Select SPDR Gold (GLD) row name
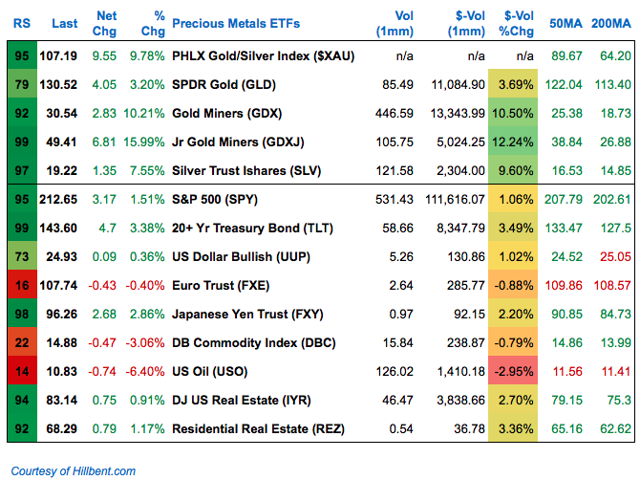This screenshot has height=480, width=640. coord(224,84)
